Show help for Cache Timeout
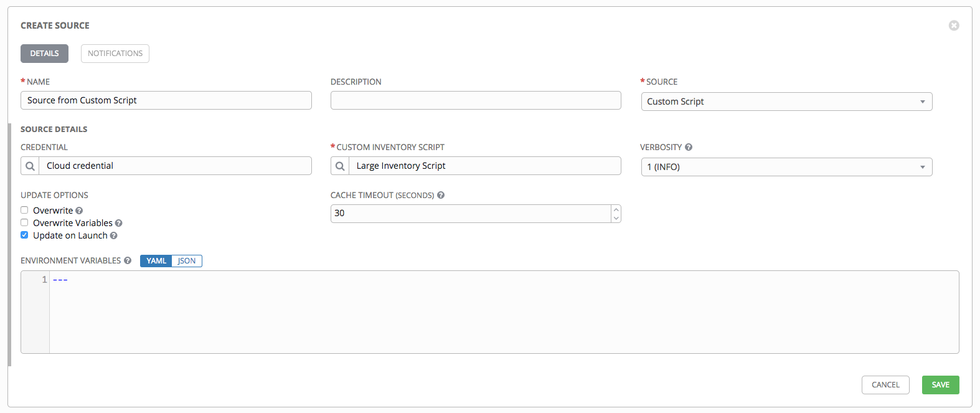The width and height of the screenshot is (980, 413). tap(441, 195)
